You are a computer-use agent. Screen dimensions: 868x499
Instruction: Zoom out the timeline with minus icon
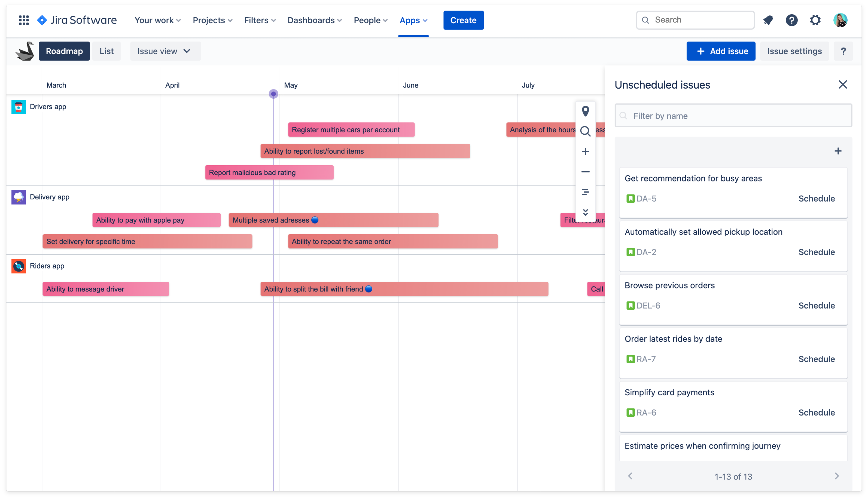pyautogui.click(x=585, y=172)
